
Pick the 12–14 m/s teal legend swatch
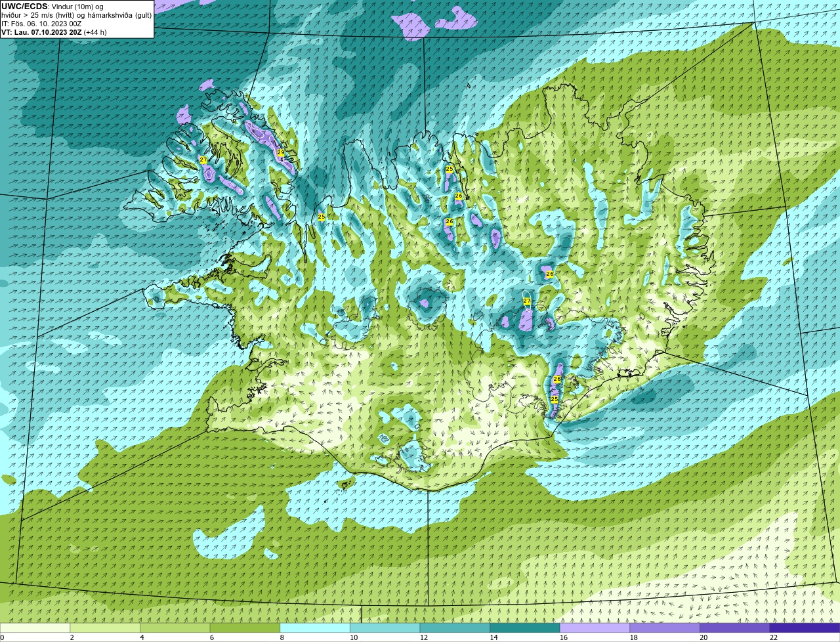click(455, 628)
